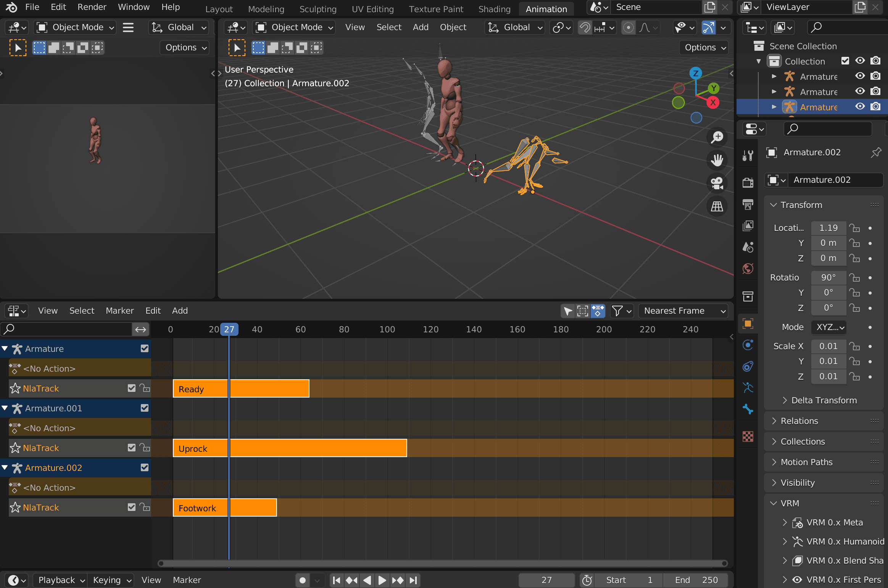Open the viewport Add menu
The image size is (888, 588).
point(420,27)
